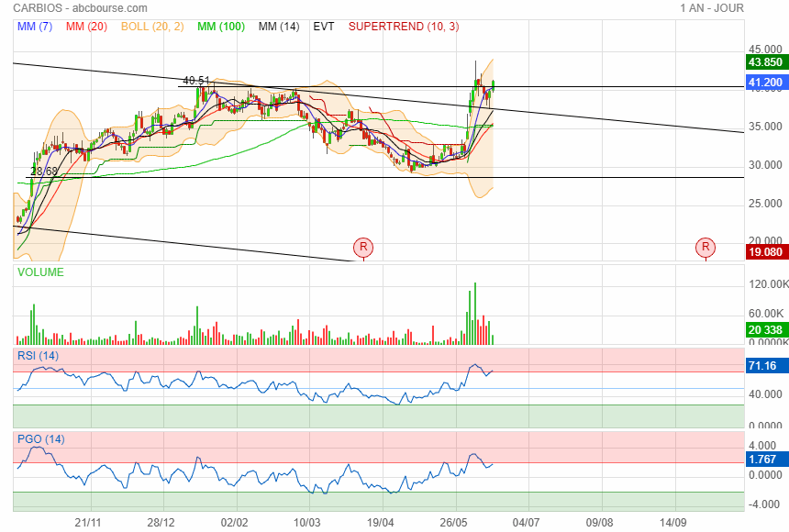Click the 40.51 resistance level label
This screenshot has height=532, width=789.
pos(196,81)
